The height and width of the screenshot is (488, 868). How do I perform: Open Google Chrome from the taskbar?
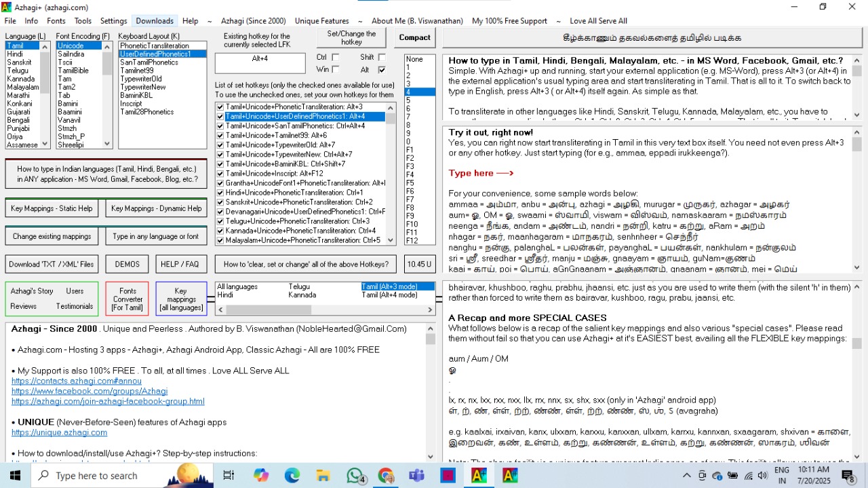(x=386, y=475)
